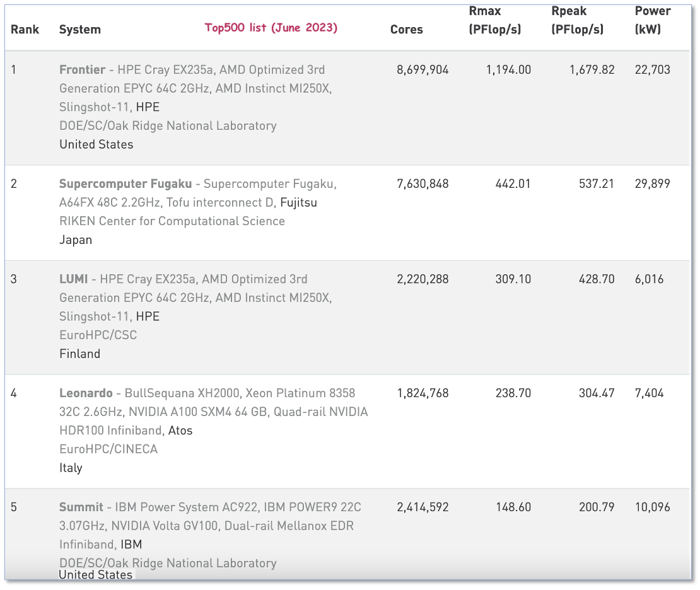Click the Rank column header
The width and height of the screenshot is (700, 590).
[x=25, y=30]
